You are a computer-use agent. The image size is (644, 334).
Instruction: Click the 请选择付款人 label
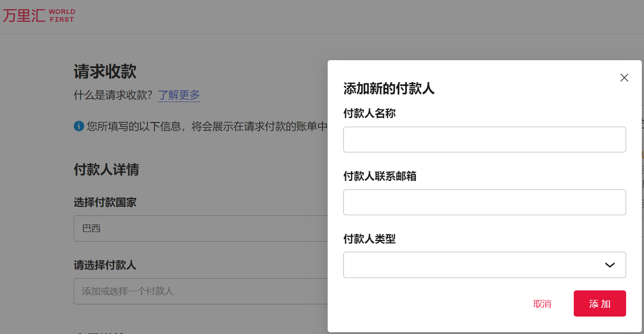coord(105,266)
